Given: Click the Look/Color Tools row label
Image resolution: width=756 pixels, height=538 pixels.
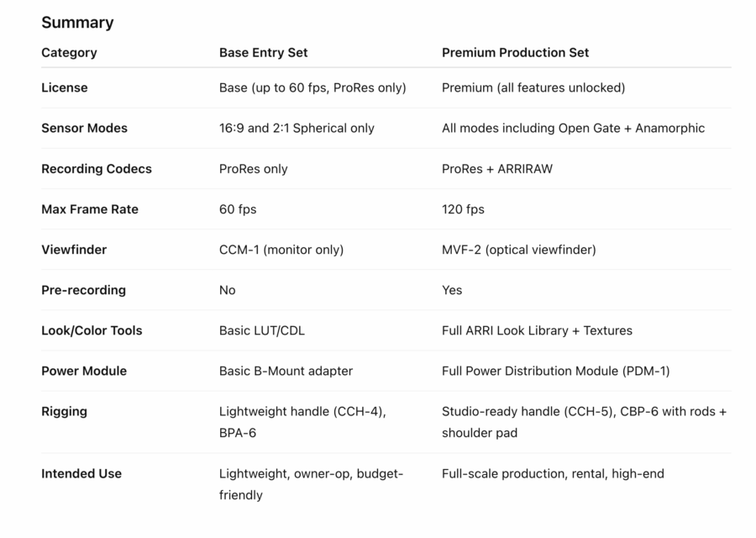Looking at the screenshot, I should (92, 330).
